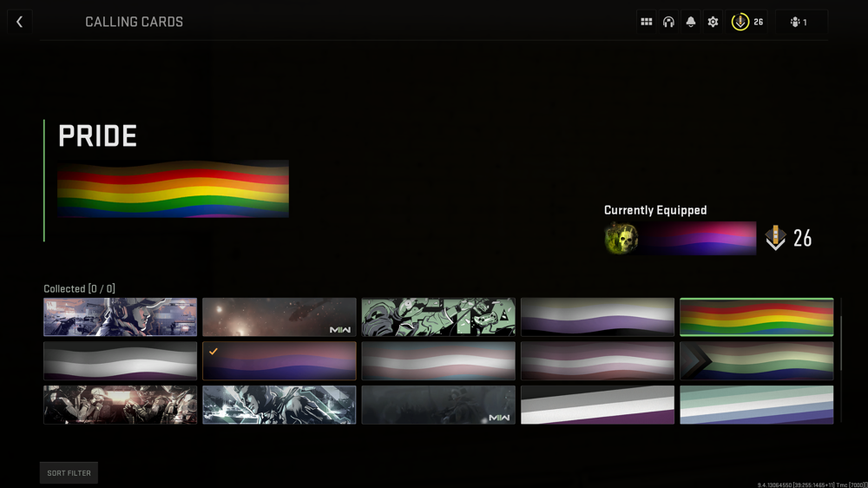Click the "Collected [0 / 0]" label
Screen dimensions: 868x488
pyautogui.click(x=79, y=288)
